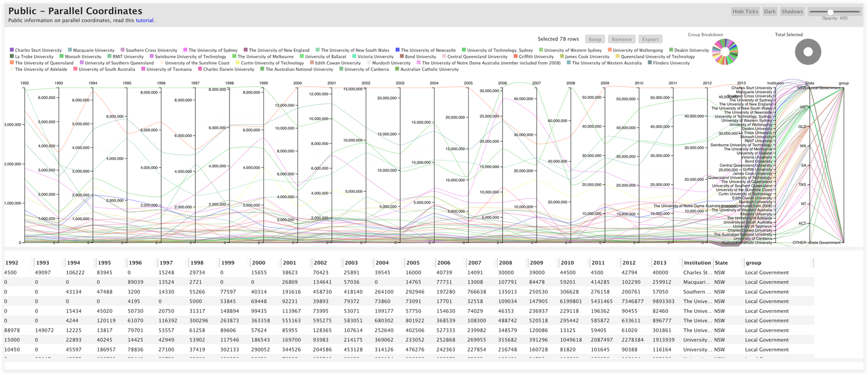
Task: Click the Keep button
Action: (595, 40)
